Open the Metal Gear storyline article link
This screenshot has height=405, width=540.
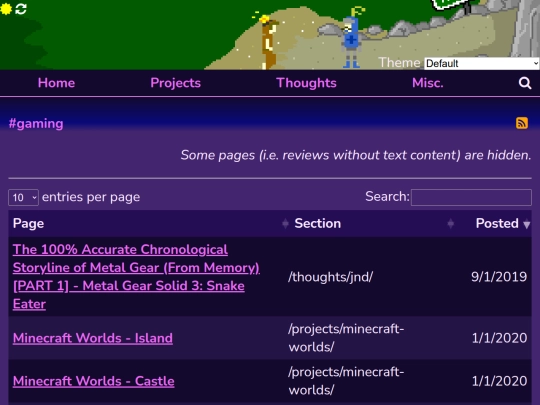click(x=136, y=277)
